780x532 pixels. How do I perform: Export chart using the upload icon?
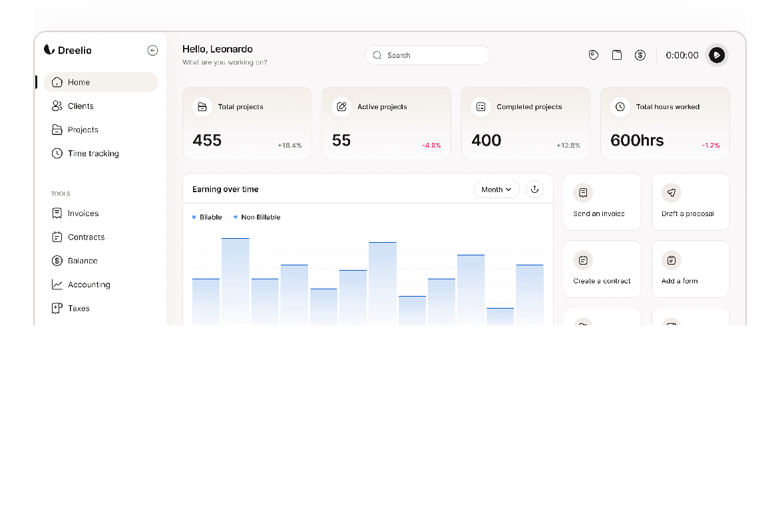(x=535, y=190)
